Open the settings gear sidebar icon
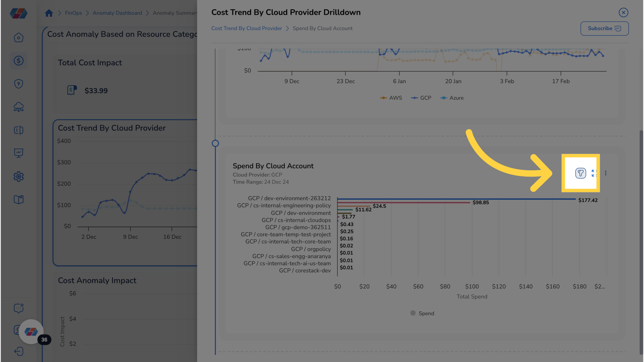 coord(18,176)
